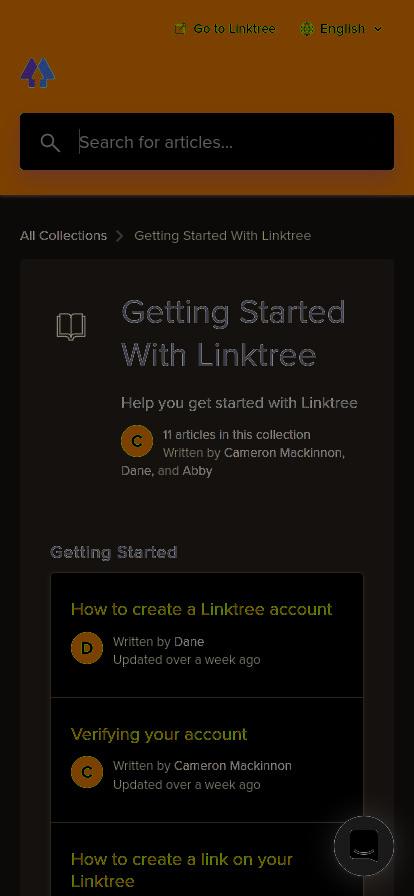Viewport: 414px width, 896px height.
Task: Click the open book collection icon
Action: coord(71,327)
